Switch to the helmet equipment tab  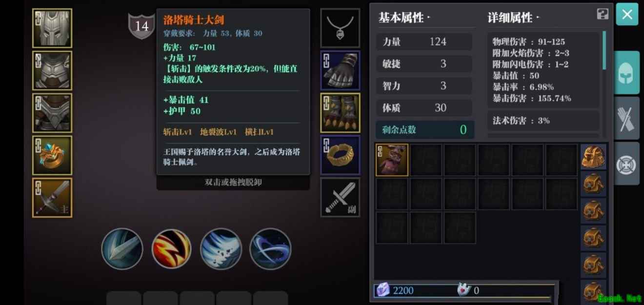coord(626,73)
